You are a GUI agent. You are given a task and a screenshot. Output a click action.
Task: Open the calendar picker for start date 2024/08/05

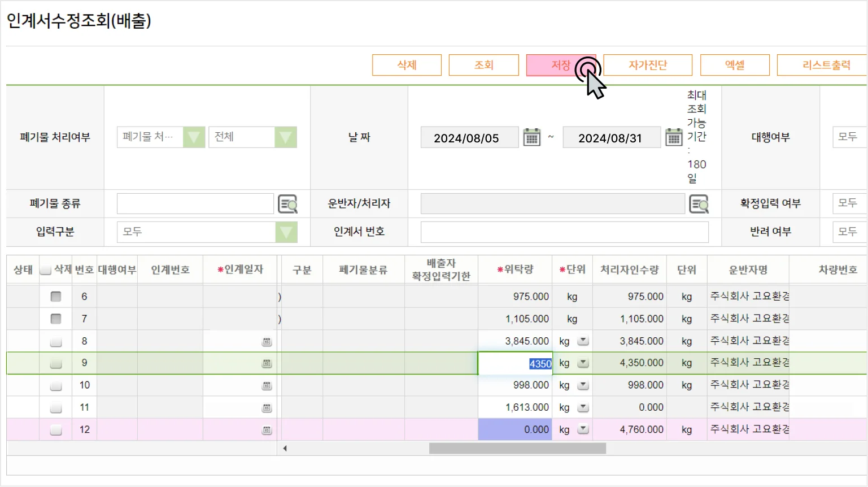(x=531, y=137)
